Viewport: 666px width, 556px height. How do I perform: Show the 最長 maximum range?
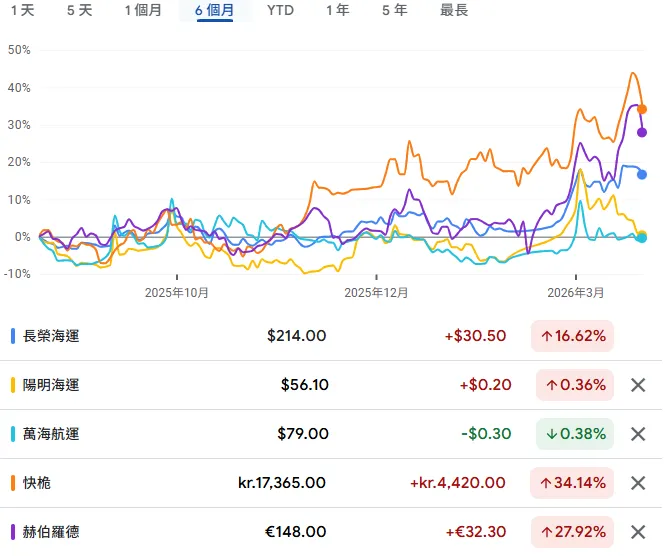[x=454, y=10]
